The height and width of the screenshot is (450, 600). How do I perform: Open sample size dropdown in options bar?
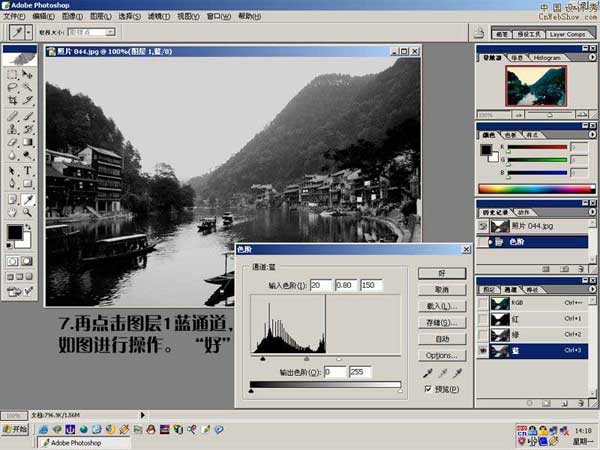[110, 32]
